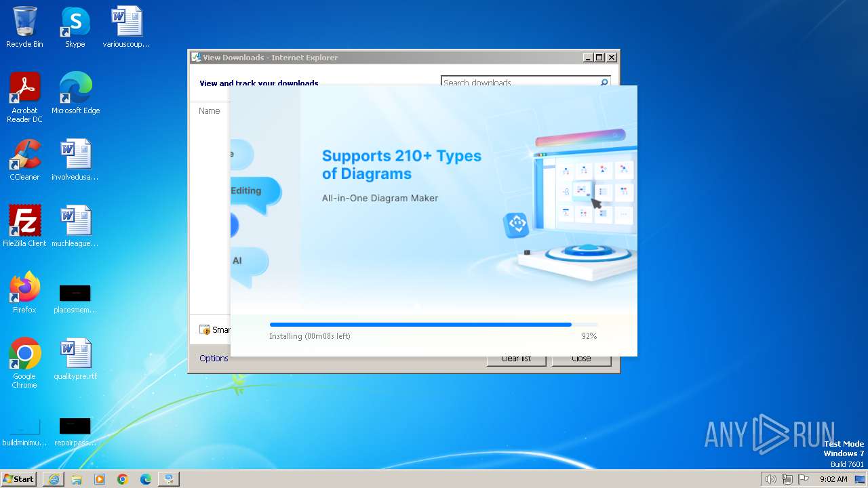The height and width of the screenshot is (488, 868).
Task: Open the repairpass desktop file icon
Action: pos(75,432)
